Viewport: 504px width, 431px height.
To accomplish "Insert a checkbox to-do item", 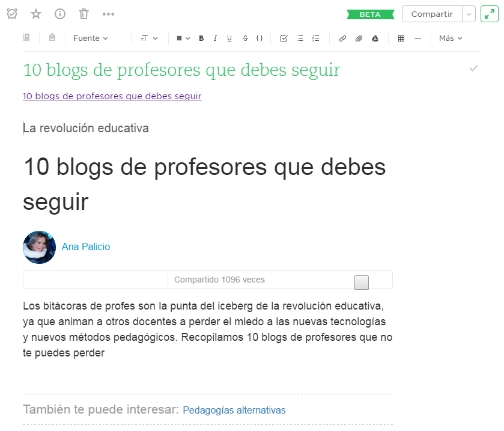I will click(x=284, y=38).
